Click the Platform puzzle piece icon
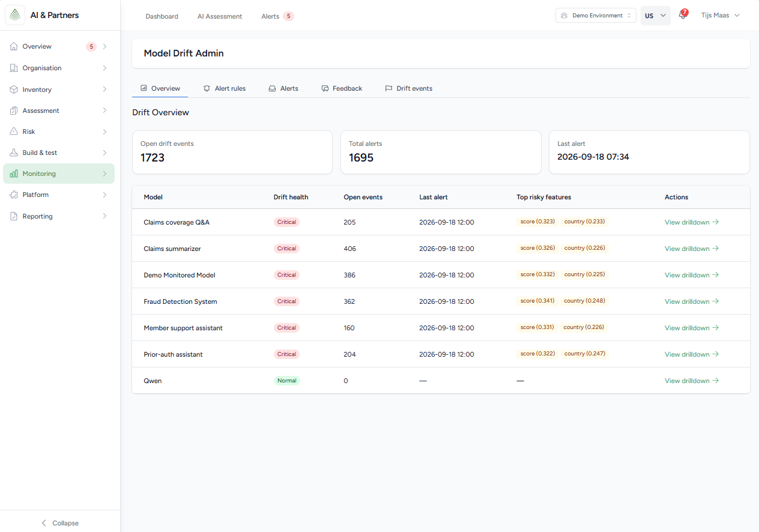 pos(14,195)
